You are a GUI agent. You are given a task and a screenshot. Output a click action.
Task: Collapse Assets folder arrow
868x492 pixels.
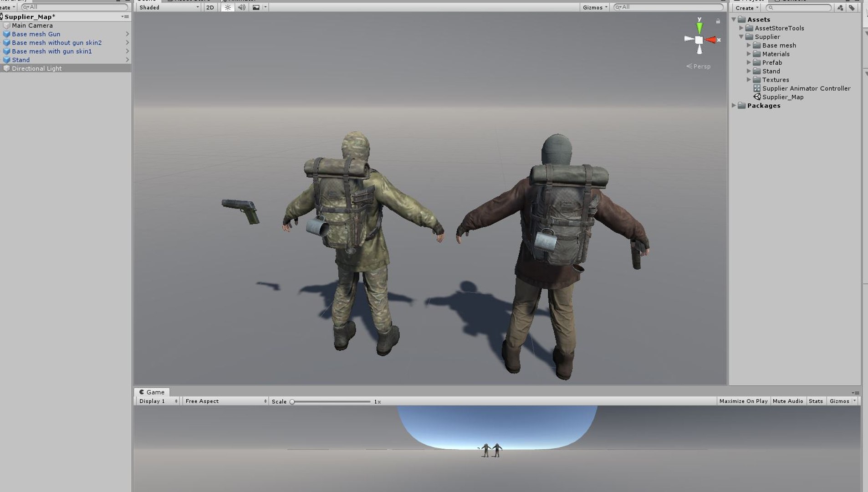734,20
